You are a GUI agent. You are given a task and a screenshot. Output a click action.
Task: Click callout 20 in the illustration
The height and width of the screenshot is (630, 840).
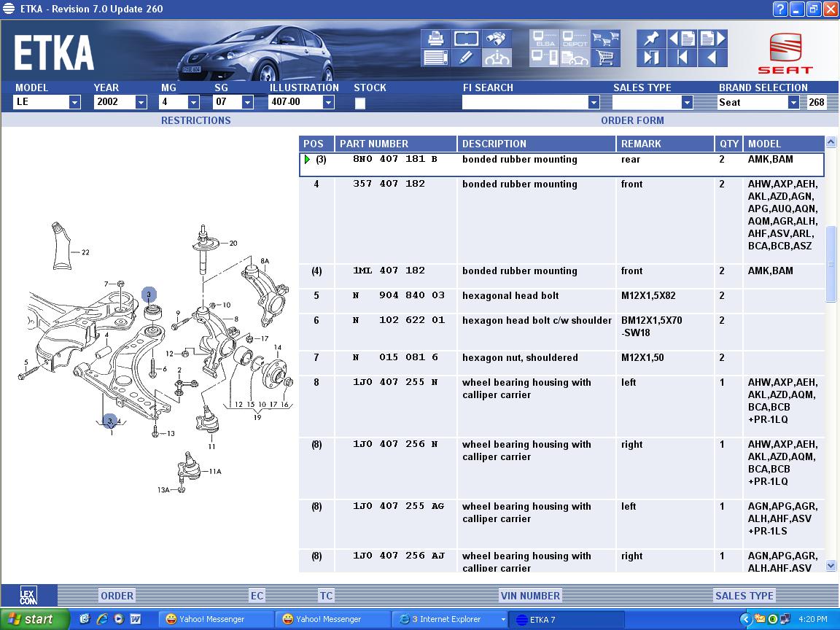233,244
